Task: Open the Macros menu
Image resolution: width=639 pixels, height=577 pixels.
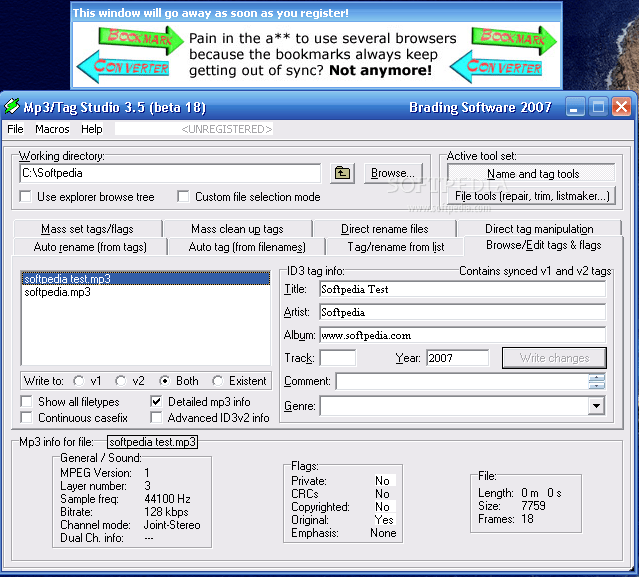Action: pyautogui.click(x=52, y=129)
